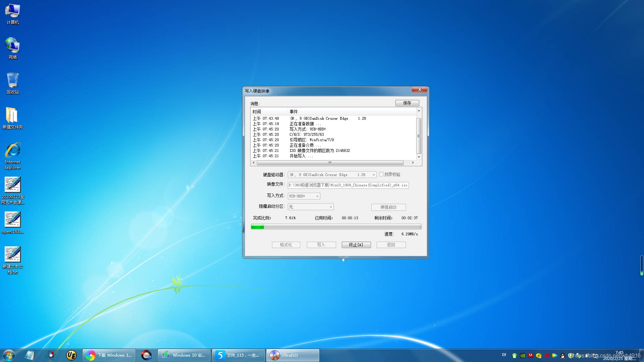The height and width of the screenshot is (362, 644).
Task: Click the 映像文件 path field
Action: pyautogui.click(x=348, y=185)
